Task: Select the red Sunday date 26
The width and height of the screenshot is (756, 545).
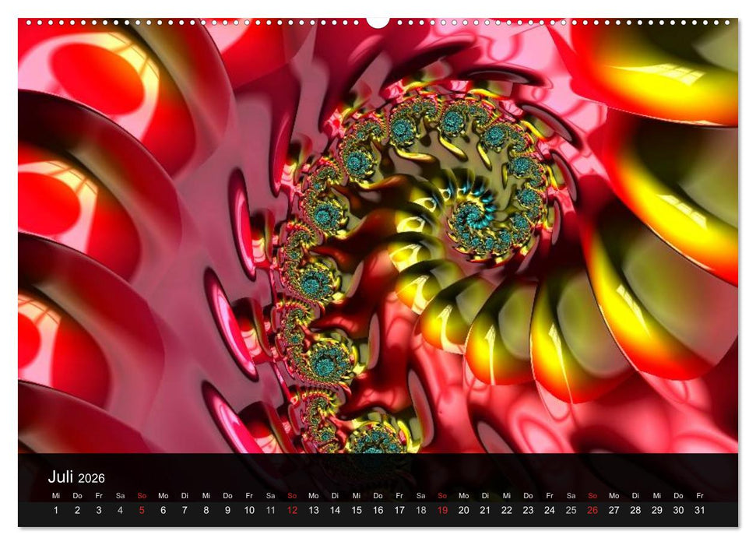Action: (x=592, y=511)
